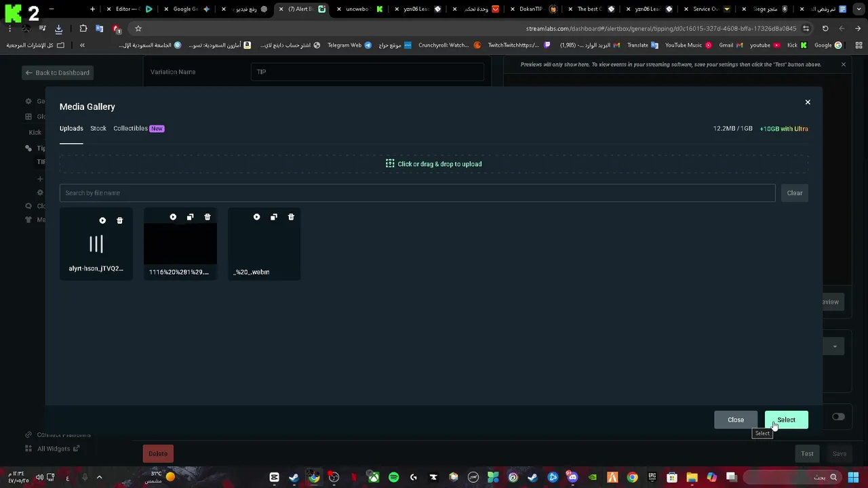Viewport: 868px width, 488px height.
Task: Open Epic Games Launcher from taskbar
Action: [x=652, y=477]
